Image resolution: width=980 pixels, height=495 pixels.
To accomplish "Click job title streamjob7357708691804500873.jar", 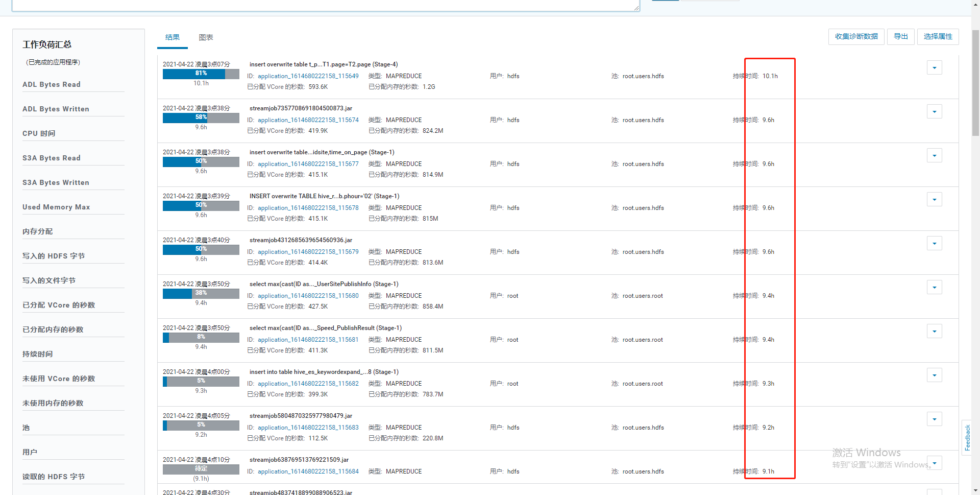I will pos(301,108).
